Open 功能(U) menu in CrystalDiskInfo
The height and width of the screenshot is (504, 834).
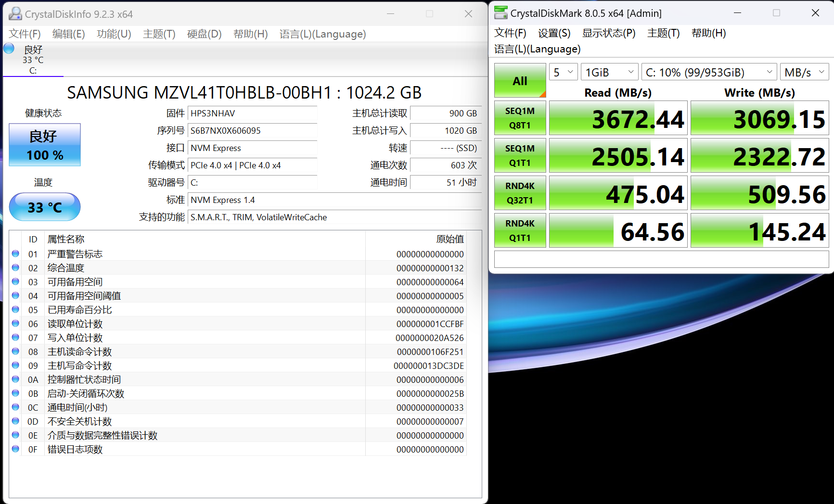(114, 34)
